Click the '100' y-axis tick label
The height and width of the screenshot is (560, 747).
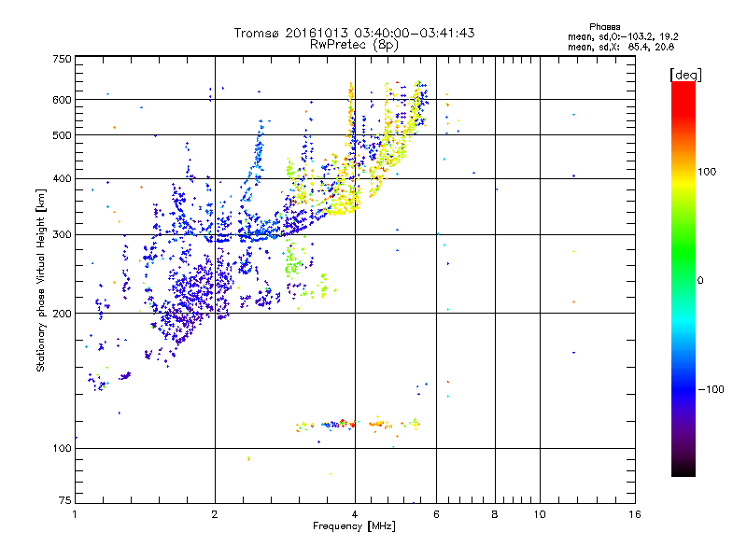(62, 448)
